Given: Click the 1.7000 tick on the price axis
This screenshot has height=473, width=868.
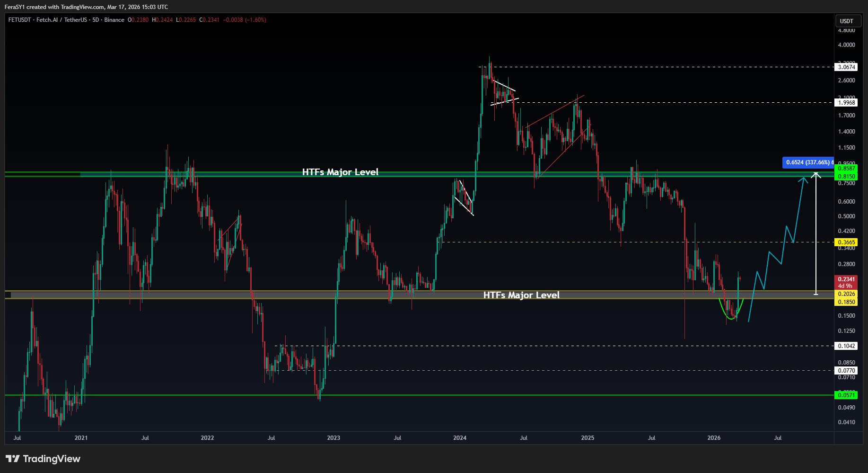Looking at the screenshot, I should pos(847,116).
